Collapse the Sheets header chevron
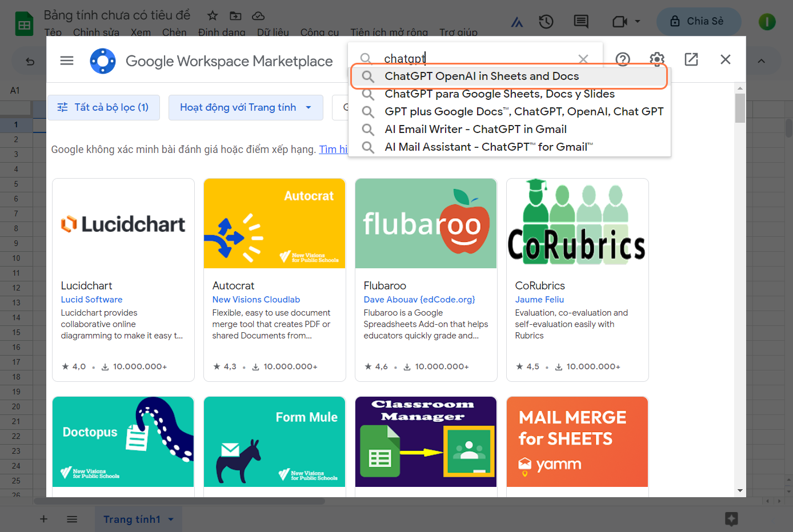Viewport: 793px width, 532px height. click(x=762, y=61)
